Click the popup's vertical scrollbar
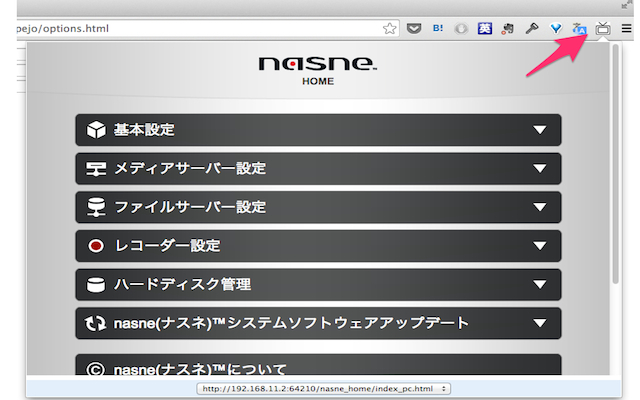The image size is (640, 400). (616, 164)
